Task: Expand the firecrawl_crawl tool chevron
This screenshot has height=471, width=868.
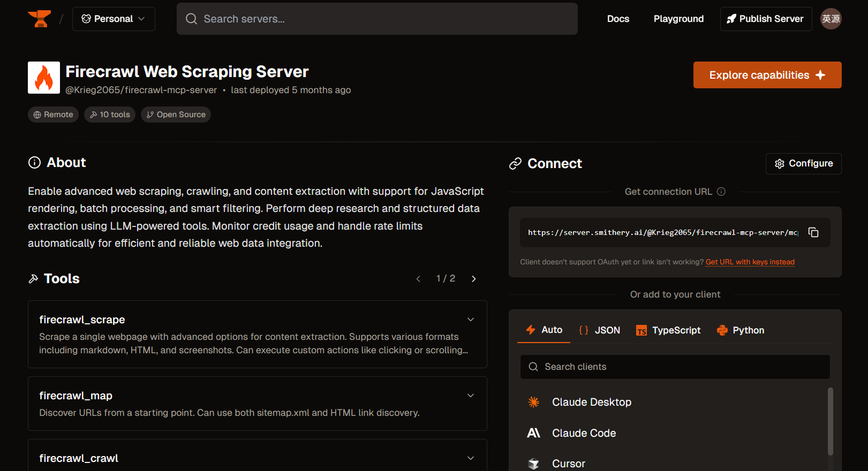Action: coord(471,458)
